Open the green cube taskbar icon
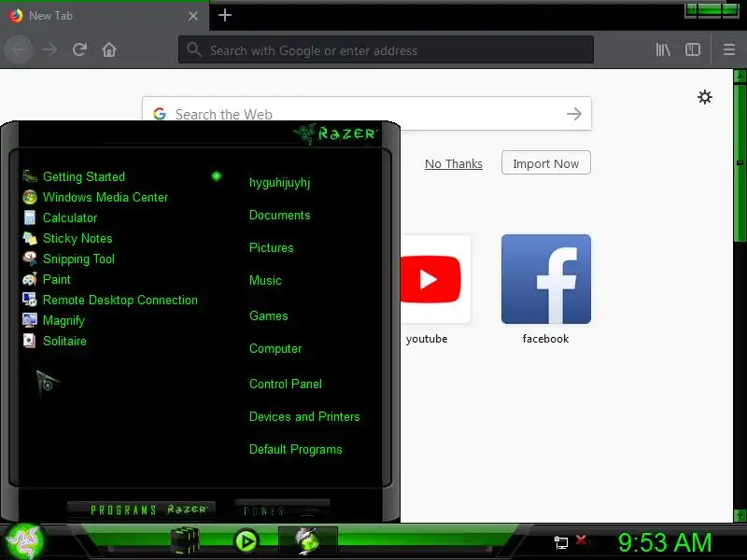The image size is (747, 560). (185, 541)
